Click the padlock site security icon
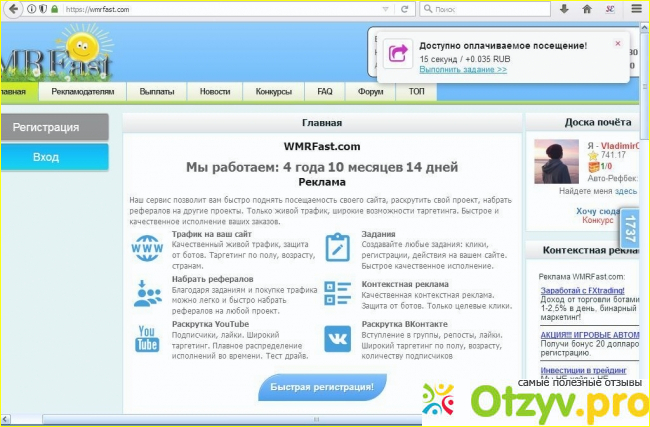The height and width of the screenshot is (427, 650). [41, 9]
